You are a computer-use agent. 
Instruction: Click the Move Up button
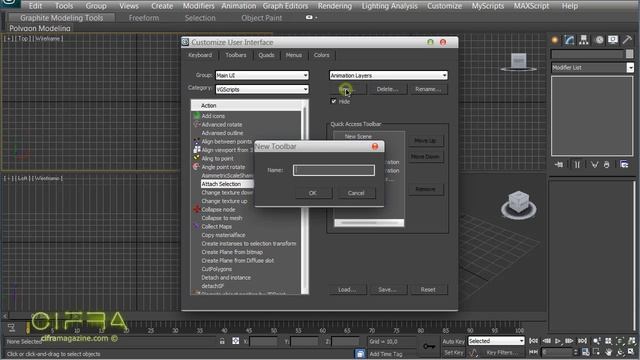[x=425, y=141]
